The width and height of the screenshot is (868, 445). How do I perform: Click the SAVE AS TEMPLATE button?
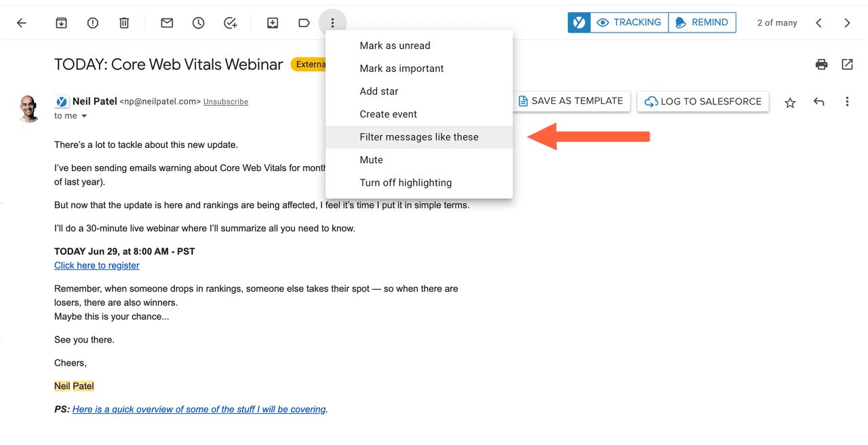pos(572,100)
